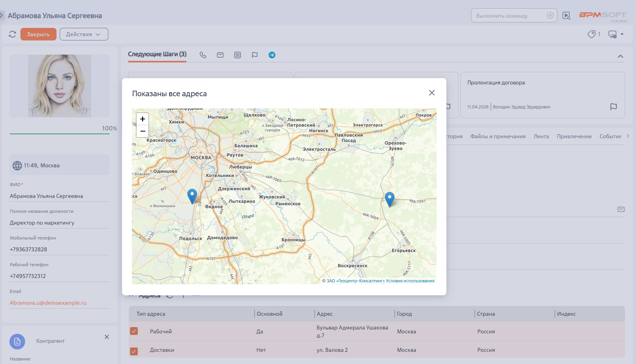Click the 100% profile completeness progress bar
Viewport: 636px width, 364px height.
(60, 134)
